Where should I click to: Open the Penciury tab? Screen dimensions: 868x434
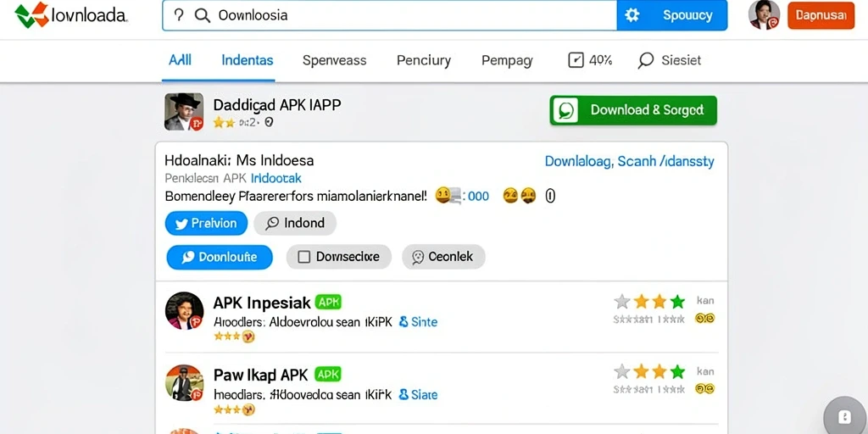424,60
